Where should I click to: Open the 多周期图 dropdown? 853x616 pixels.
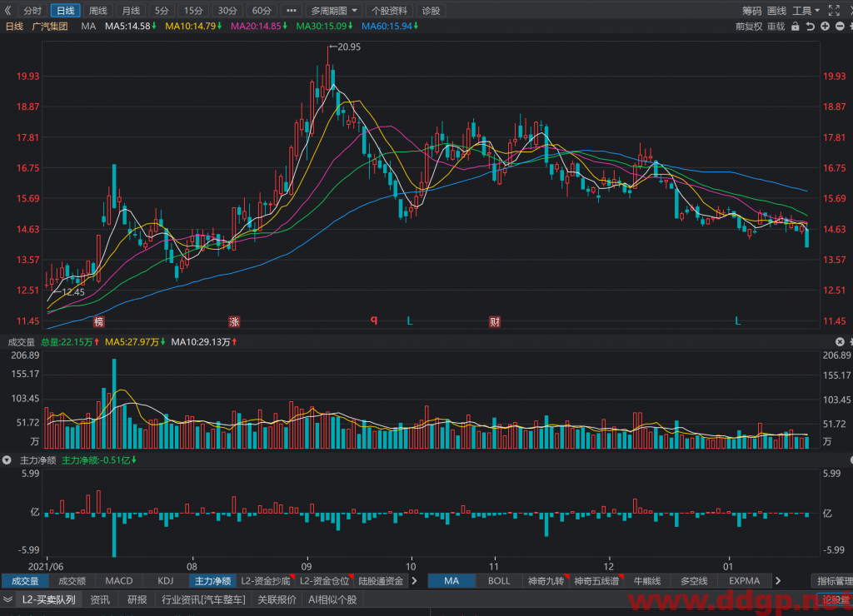(x=334, y=10)
